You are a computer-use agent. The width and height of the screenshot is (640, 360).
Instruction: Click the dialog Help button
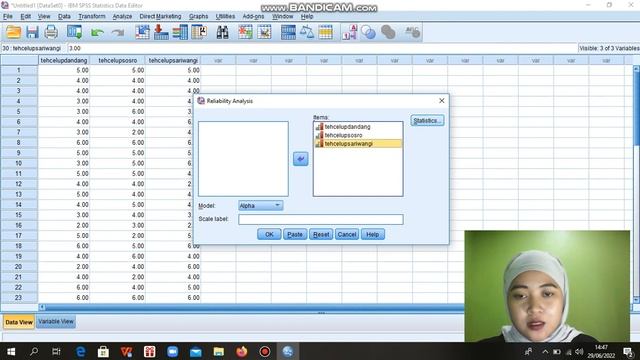coord(372,234)
